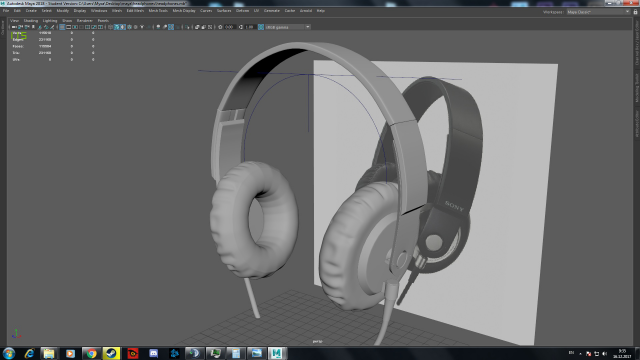
Task: Click the X-Ray Joints icon
Action: pyautogui.click(x=210, y=27)
